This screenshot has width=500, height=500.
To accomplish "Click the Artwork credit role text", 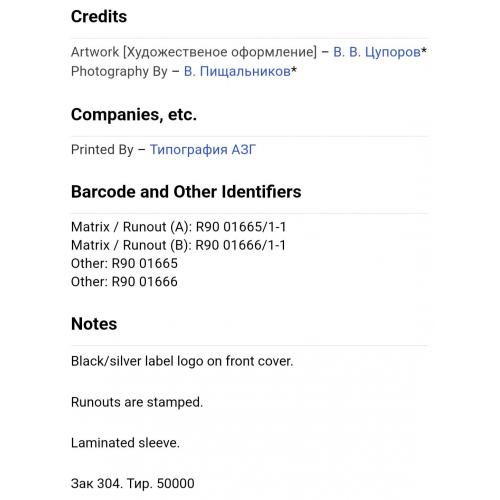I will (194, 52).
